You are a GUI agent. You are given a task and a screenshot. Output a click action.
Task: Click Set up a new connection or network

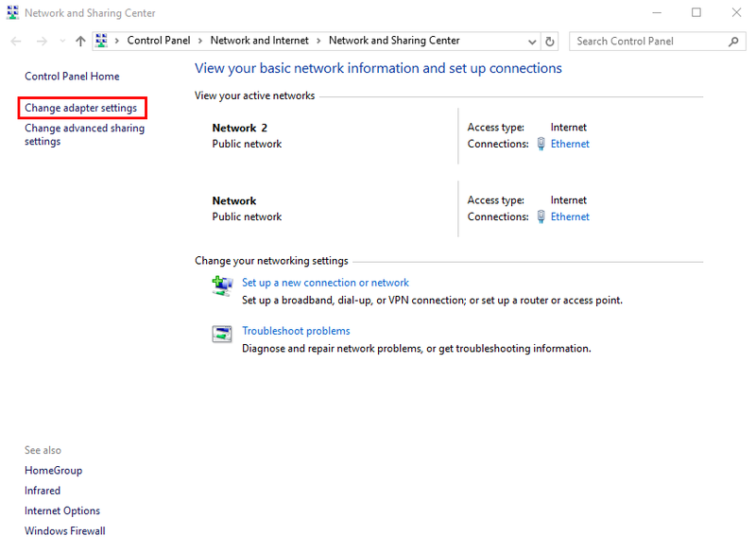(x=325, y=283)
